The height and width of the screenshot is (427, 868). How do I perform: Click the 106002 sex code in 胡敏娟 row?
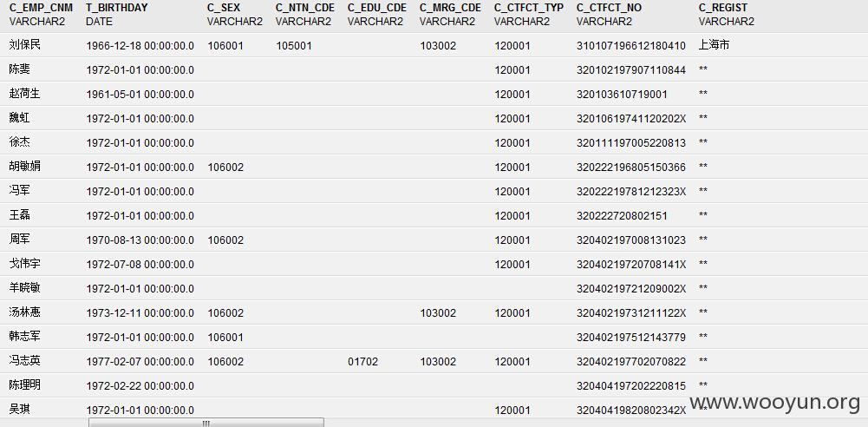(x=225, y=168)
